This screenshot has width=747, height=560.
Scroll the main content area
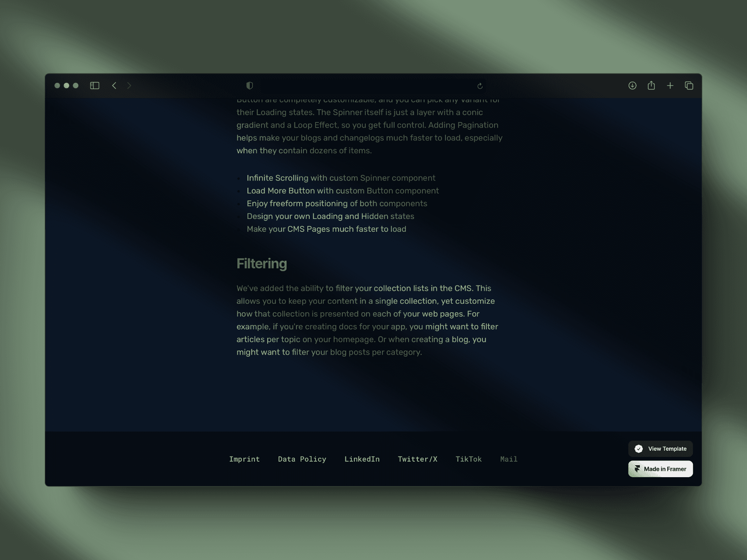tap(373, 265)
